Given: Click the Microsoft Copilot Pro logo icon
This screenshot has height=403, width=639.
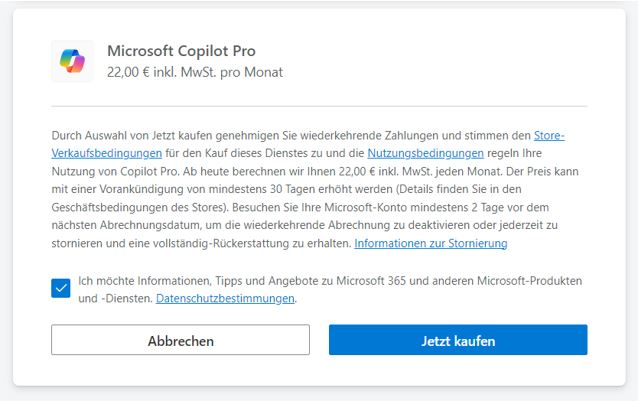Looking at the screenshot, I should pyautogui.click(x=72, y=61).
